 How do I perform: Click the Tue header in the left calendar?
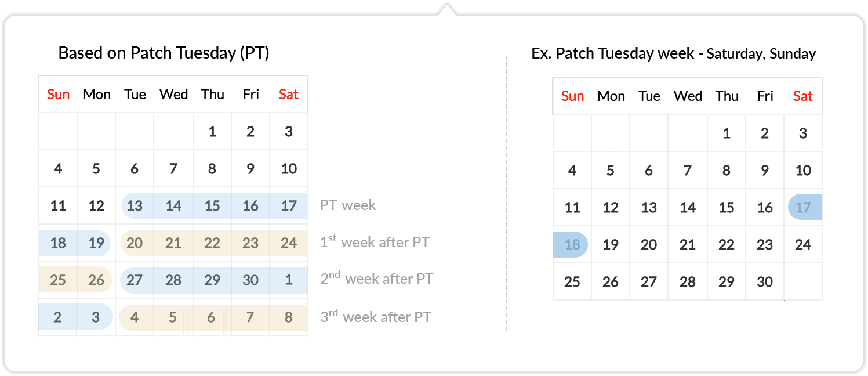135,95
